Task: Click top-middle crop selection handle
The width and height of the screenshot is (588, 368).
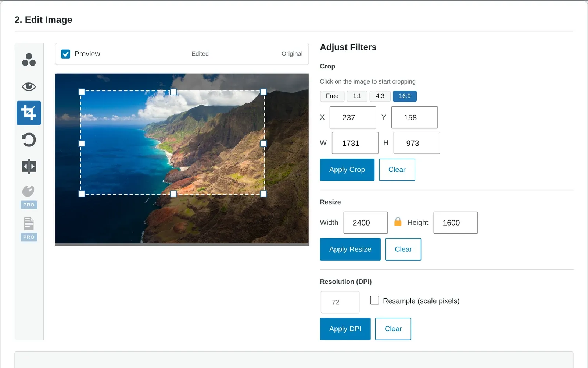Action: click(173, 92)
